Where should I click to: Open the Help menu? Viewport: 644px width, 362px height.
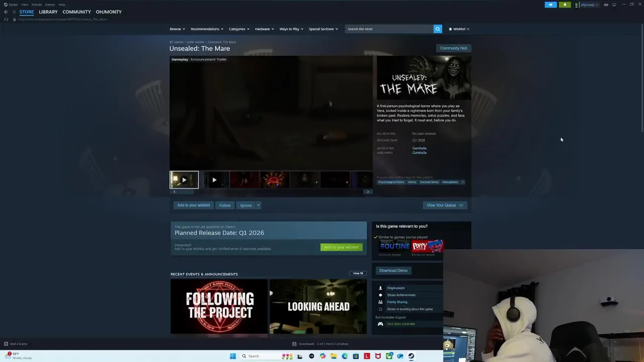[x=61, y=5]
